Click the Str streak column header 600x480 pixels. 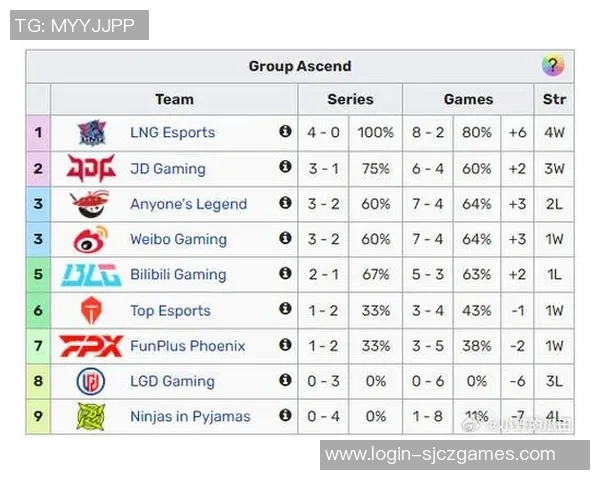click(x=554, y=99)
